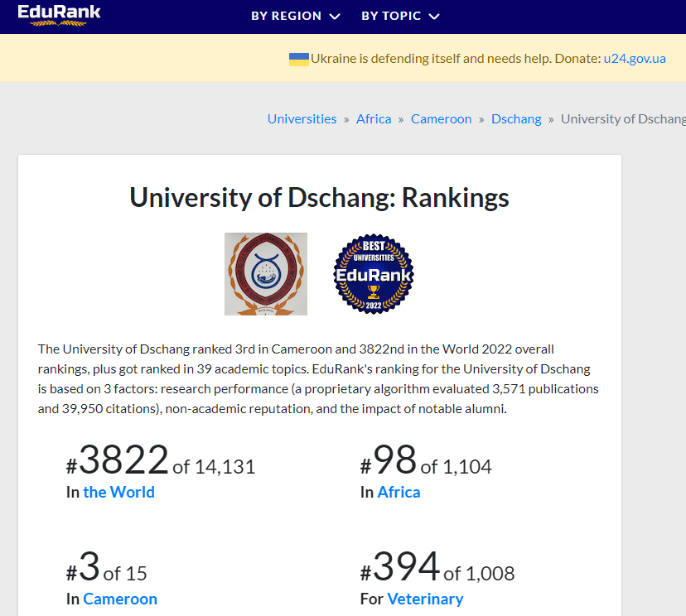Expand the BY REGION menu

point(296,17)
